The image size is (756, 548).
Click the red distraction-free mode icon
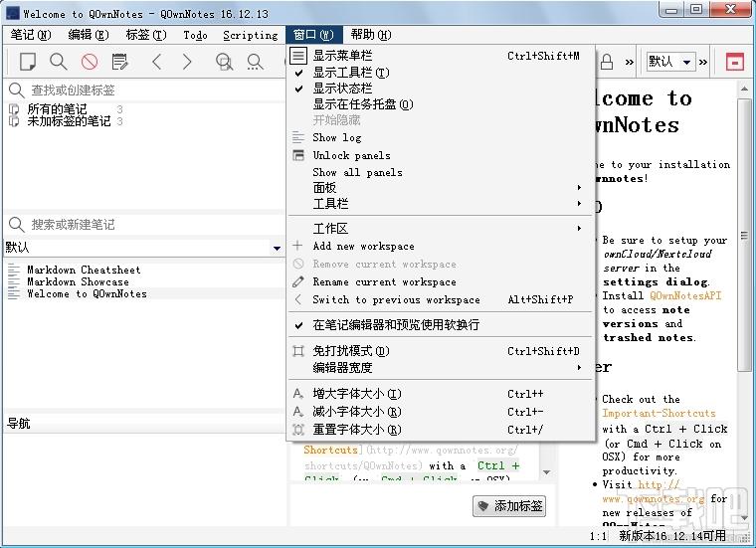[735, 62]
